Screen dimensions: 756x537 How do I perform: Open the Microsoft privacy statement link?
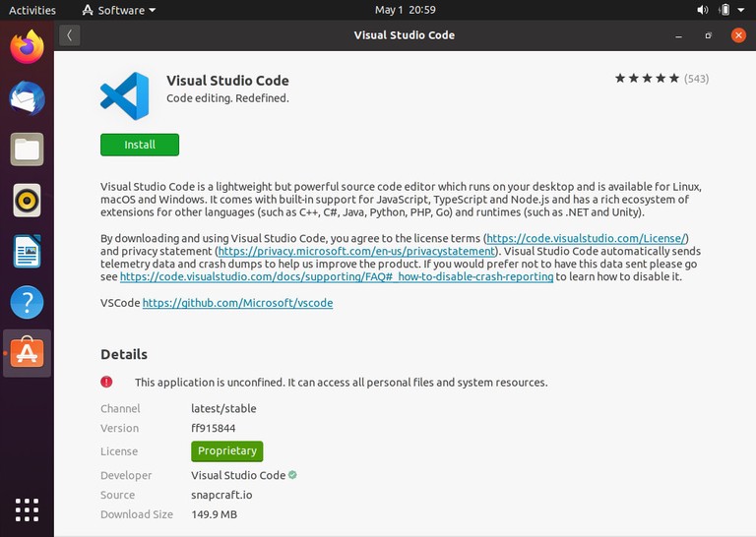[355, 251]
